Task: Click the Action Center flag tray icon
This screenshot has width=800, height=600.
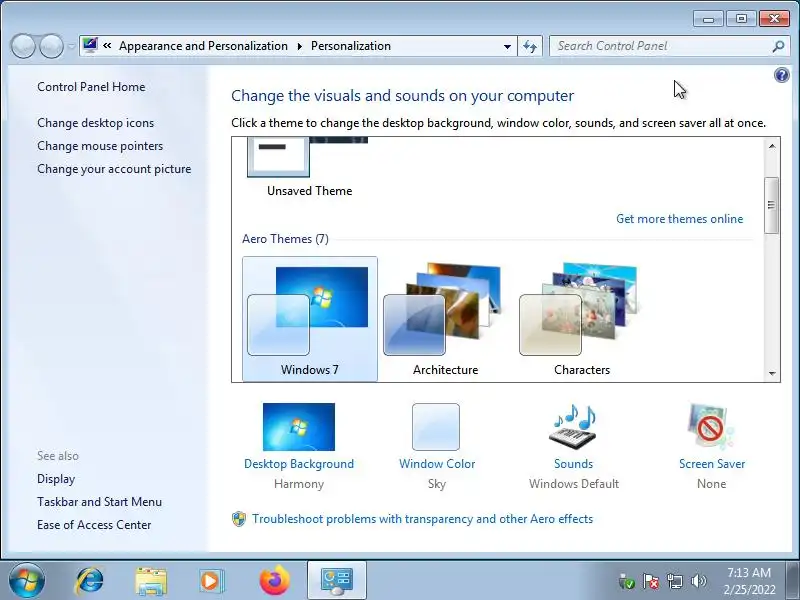Action: 651,581
